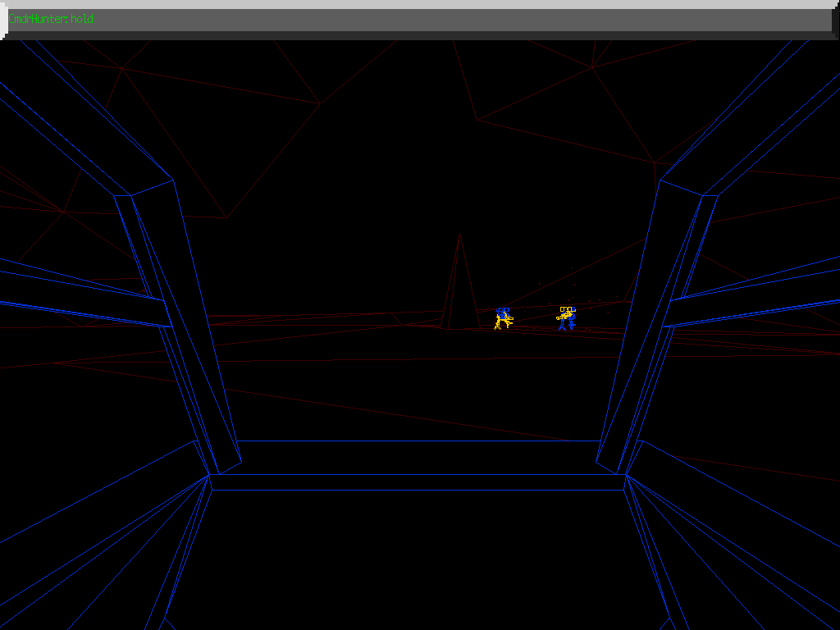
Task: Click the dark right end of message bar
Action: click(834, 21)
